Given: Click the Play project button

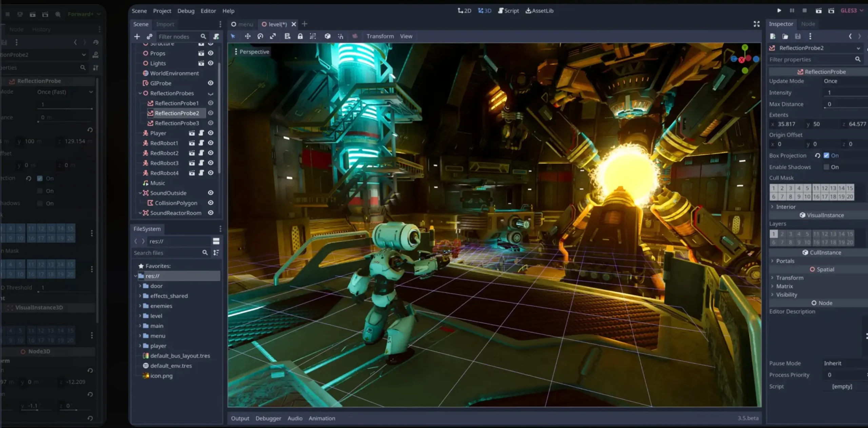Looking at the screenshot, I should [x=779, y=11].
